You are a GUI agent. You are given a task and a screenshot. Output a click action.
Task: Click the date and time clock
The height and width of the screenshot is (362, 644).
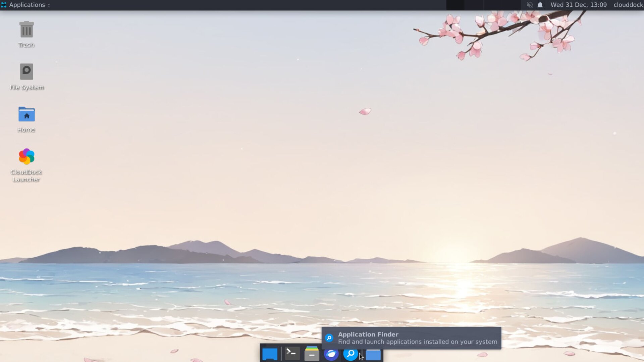[x=578, y=5]
